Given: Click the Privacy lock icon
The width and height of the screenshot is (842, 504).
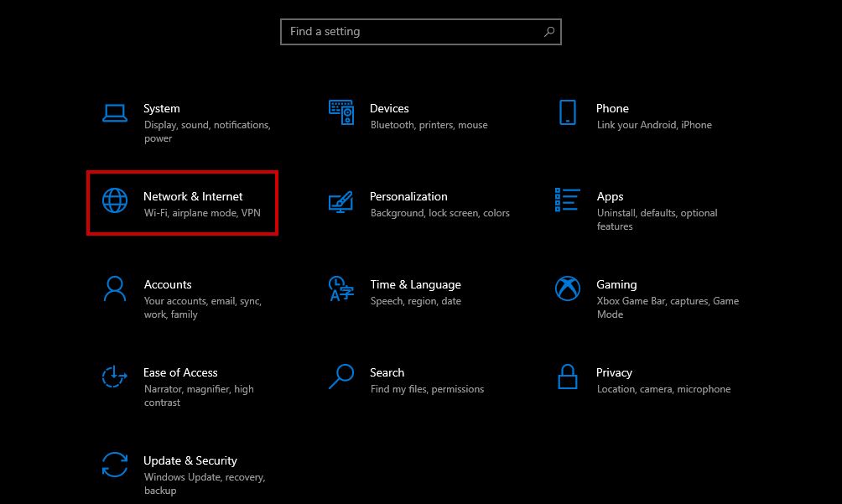Looking at the screenshot, I should coord(568,377).
